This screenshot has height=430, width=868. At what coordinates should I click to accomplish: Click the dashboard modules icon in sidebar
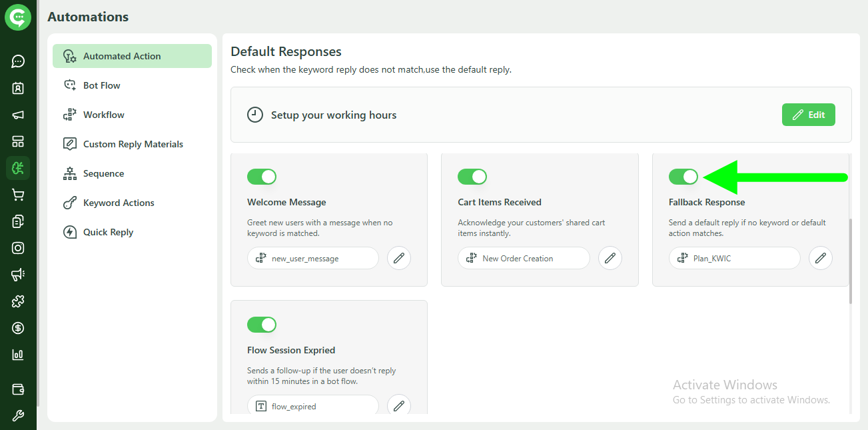tap(18, 141)
